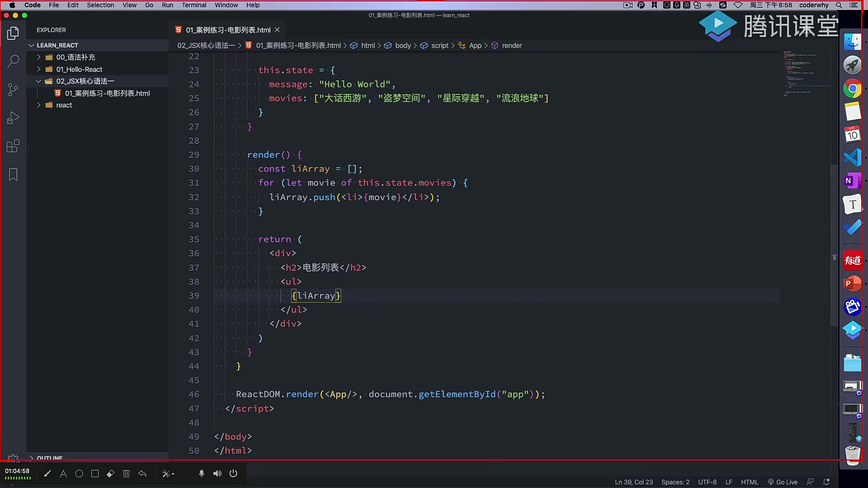Toggle the speaker sound in recorder toolbar
This screenshot has height=488, width=868.
coord(217,474)
